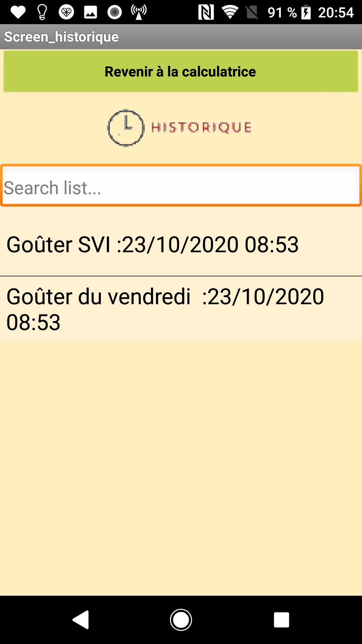Screen dimensions: 362x644
Task: Tap the circular record notification icon
Action: tap(115, 12)
